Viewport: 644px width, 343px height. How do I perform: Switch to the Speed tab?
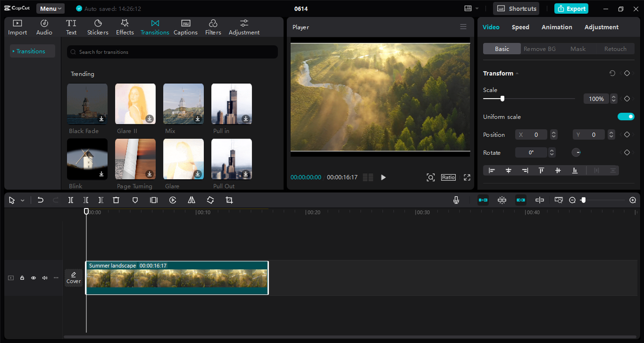tap(520, 27)
